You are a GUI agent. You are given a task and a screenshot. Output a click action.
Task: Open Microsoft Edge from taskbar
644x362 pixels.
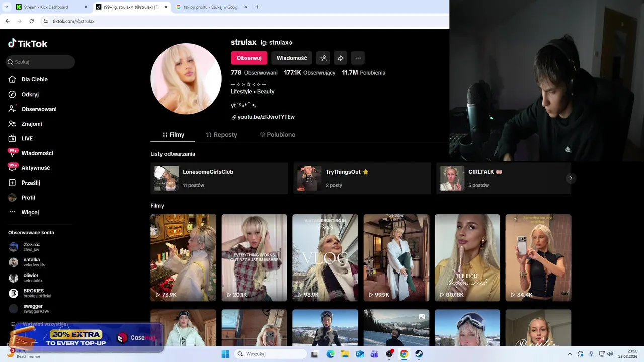(x=330, y=354)
